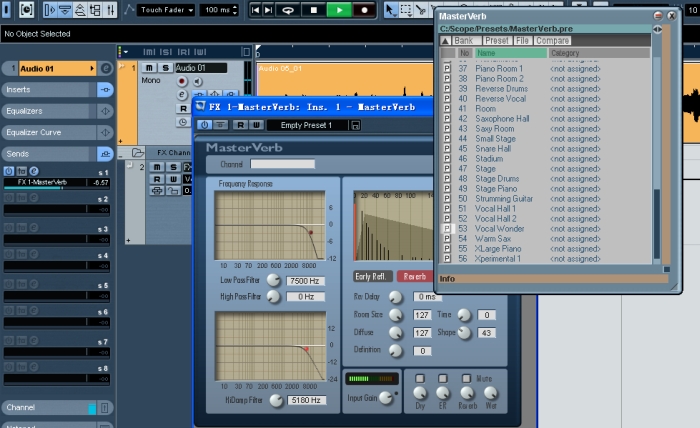Check the Dry mute checkbox
The image size is (700, 428).
(x=420, y=378)
